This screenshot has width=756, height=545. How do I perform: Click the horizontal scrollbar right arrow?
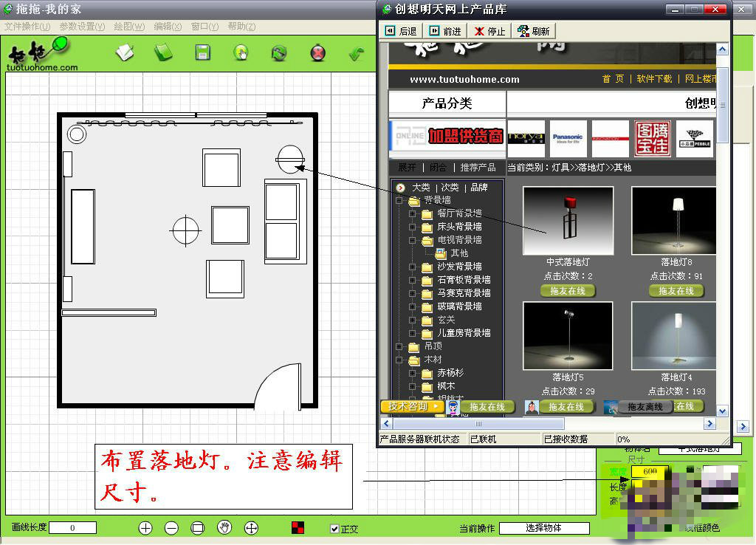[x=709, y=423]
